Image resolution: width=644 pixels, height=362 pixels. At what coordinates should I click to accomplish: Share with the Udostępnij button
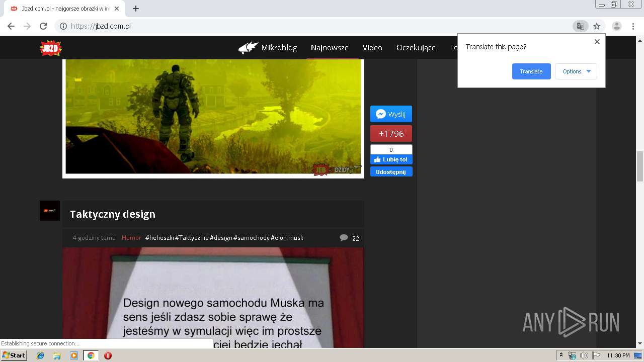click(391, 172)
